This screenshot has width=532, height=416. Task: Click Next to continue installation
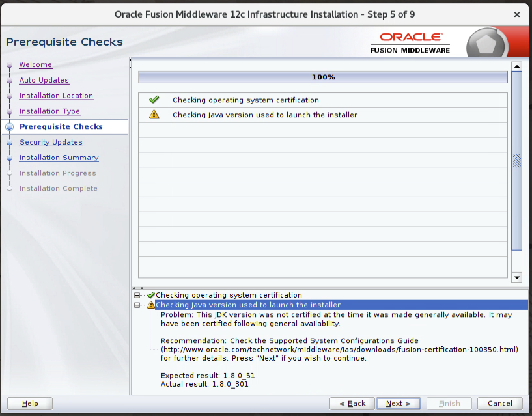399,404
